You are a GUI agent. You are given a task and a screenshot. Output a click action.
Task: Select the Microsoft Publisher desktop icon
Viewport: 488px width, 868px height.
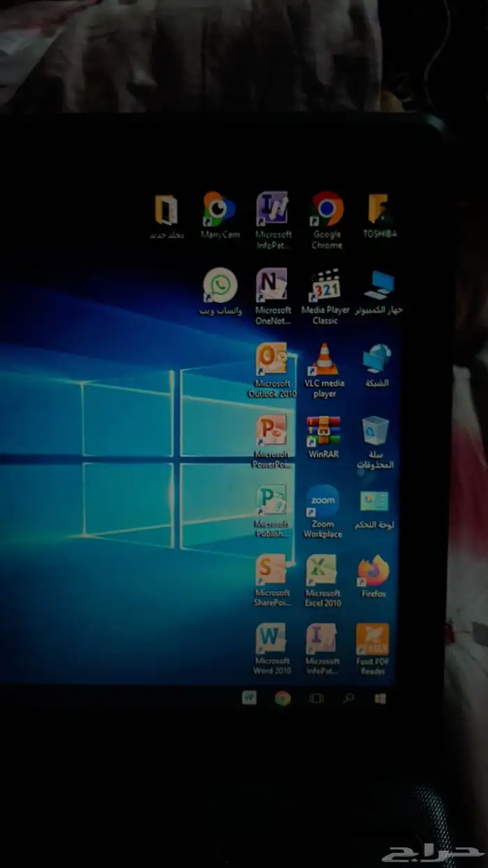[x=271, y=501]
